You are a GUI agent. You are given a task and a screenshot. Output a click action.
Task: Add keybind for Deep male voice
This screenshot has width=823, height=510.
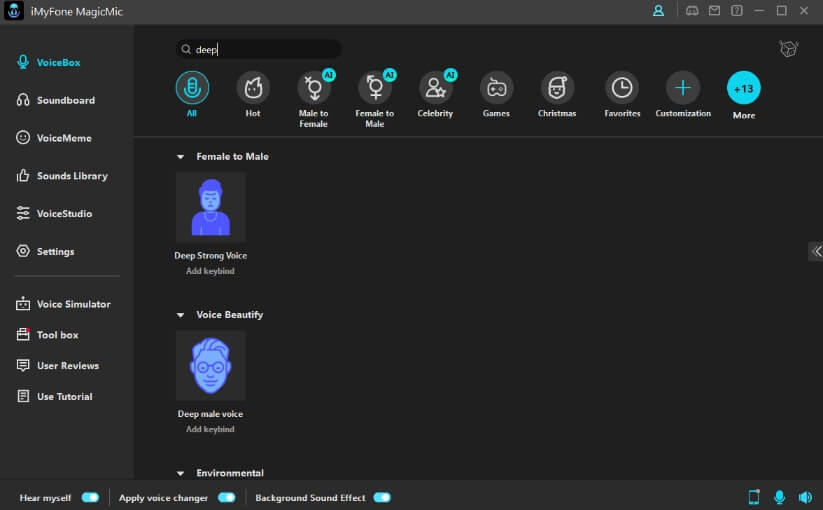[210, 429]
